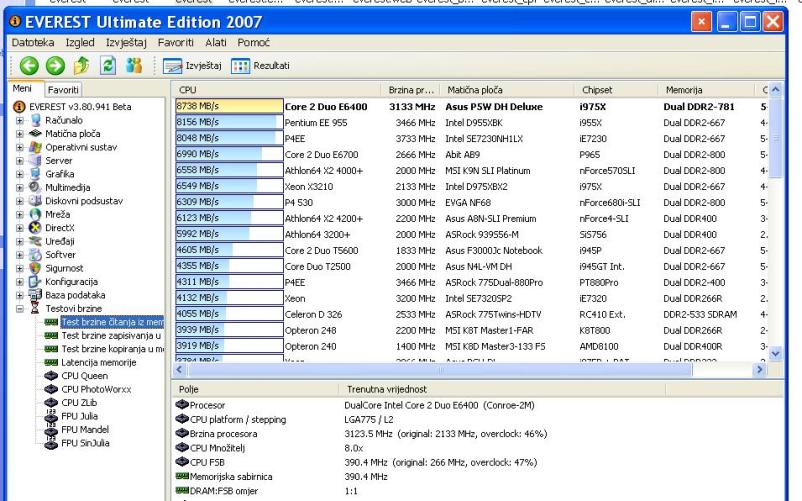Viewport: 802px width, 501px height.
Task: Open the Alati menu
Action: click(x=214, y=43)
